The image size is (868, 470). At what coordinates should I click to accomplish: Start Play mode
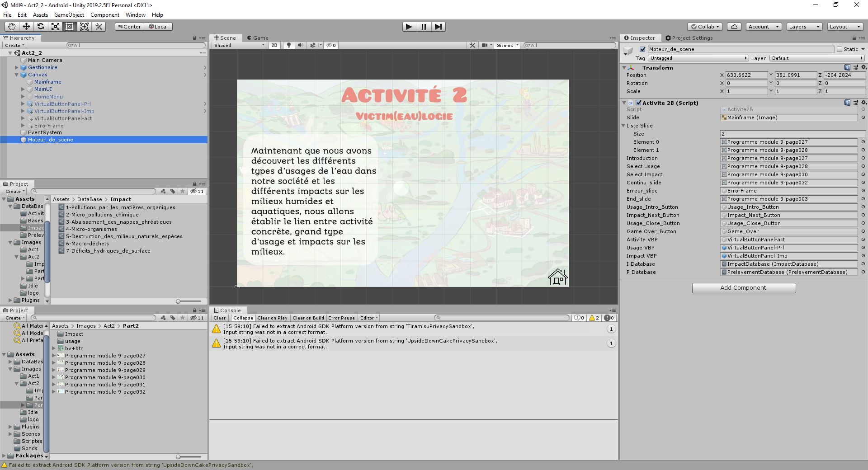pos(409,27)
